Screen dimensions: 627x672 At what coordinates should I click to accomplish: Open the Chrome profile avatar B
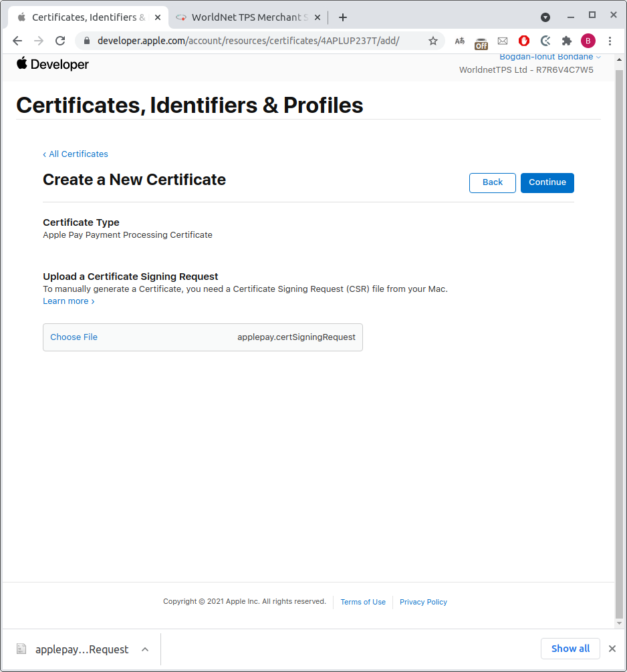tap(588, 41)
